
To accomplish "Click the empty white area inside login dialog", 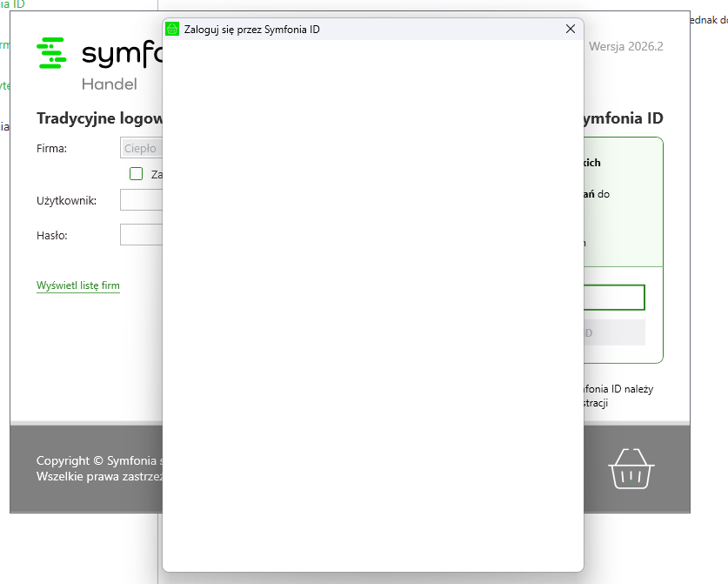I will [372, 305].
